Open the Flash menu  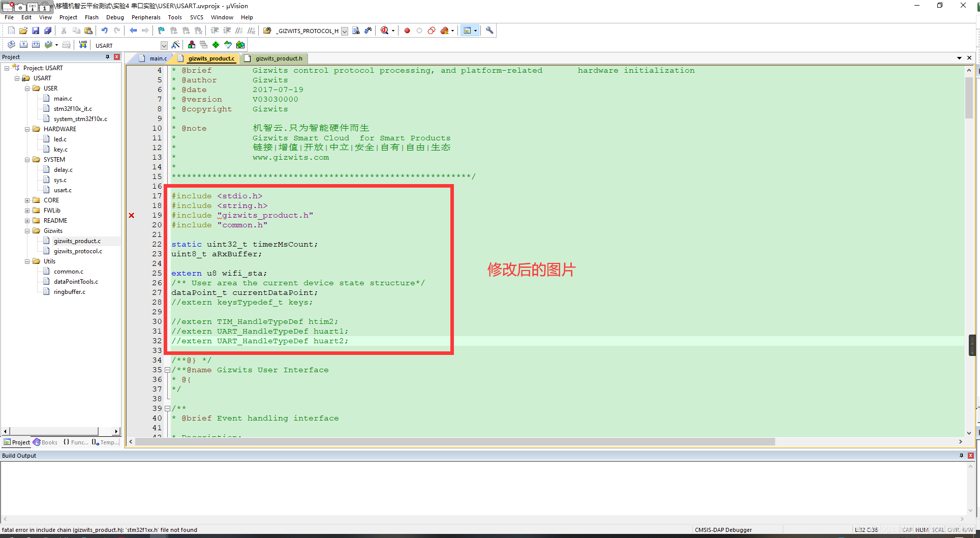(91, 17)
